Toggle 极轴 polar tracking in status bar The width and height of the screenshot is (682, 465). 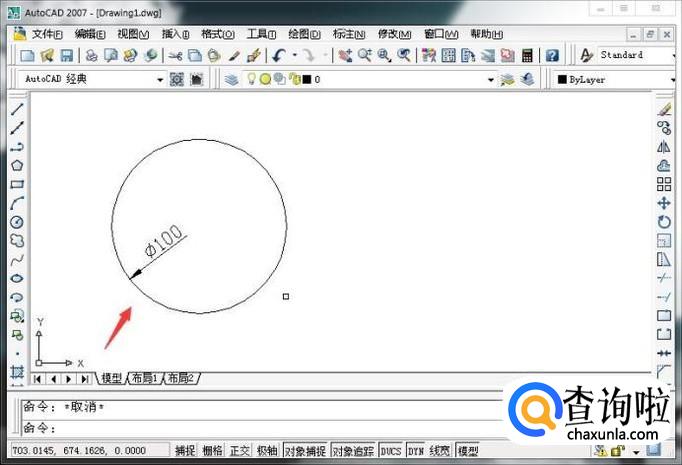[267, 451]
